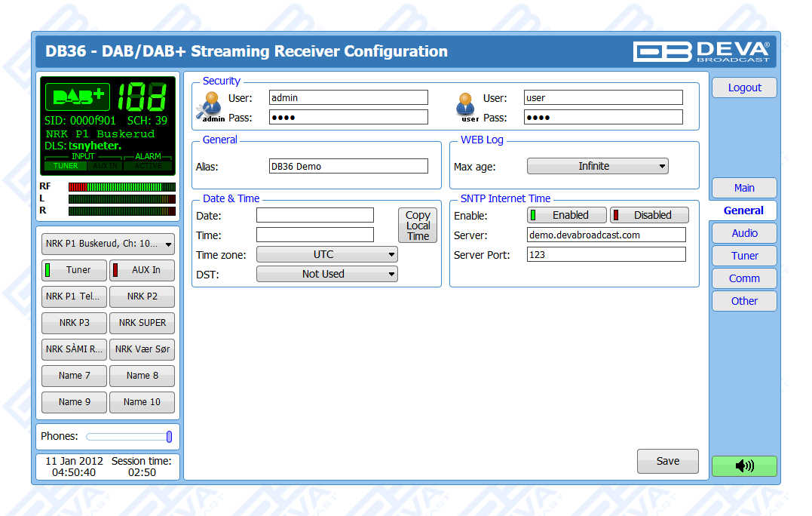Select the NRK SUPER preset

(142, 323)
